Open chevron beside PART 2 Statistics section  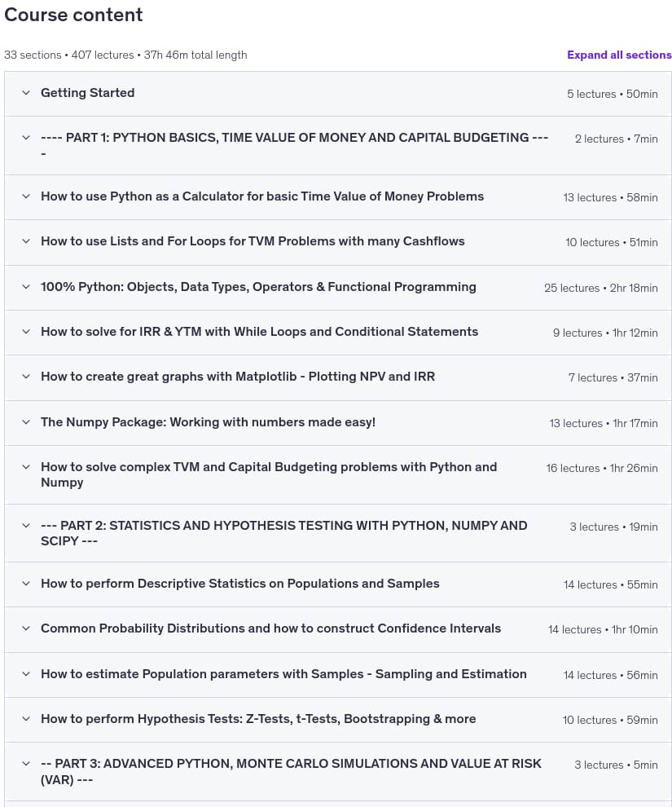(x=26, y=526)
